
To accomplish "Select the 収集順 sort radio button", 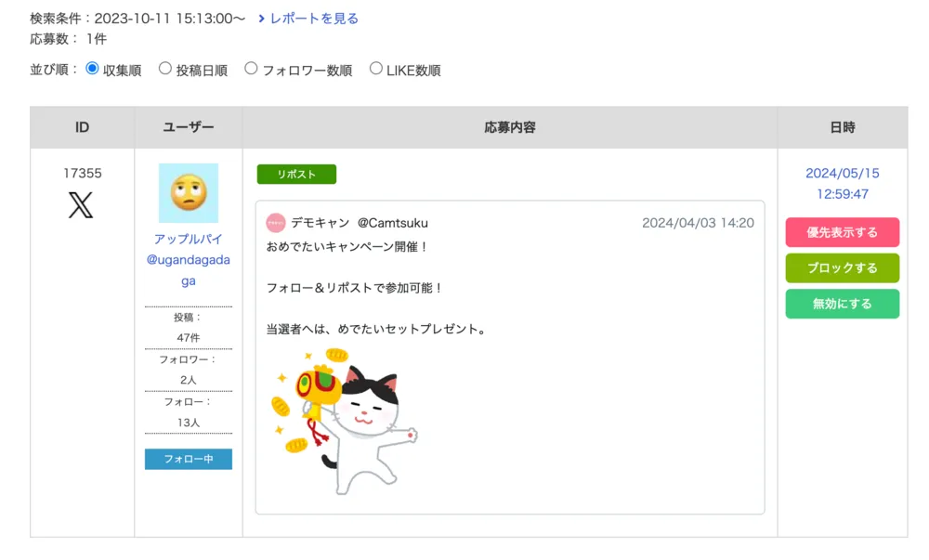I will [x=92, y=69].
